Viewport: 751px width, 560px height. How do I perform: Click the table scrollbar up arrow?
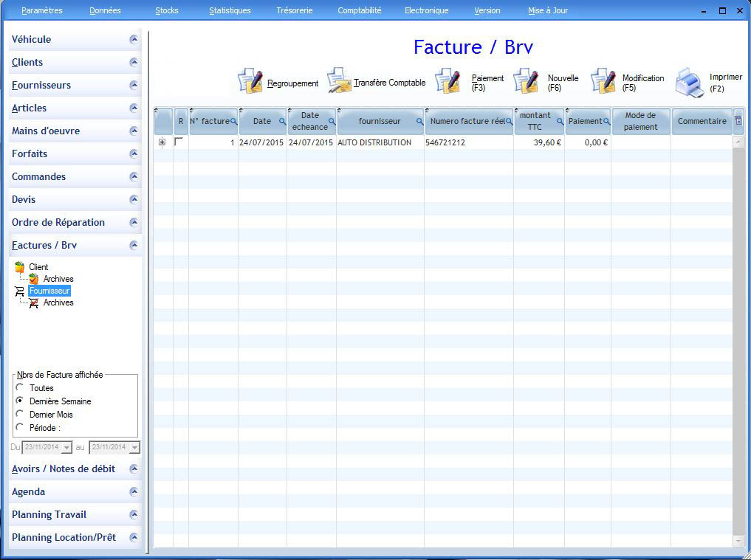[x=738, y=142]
